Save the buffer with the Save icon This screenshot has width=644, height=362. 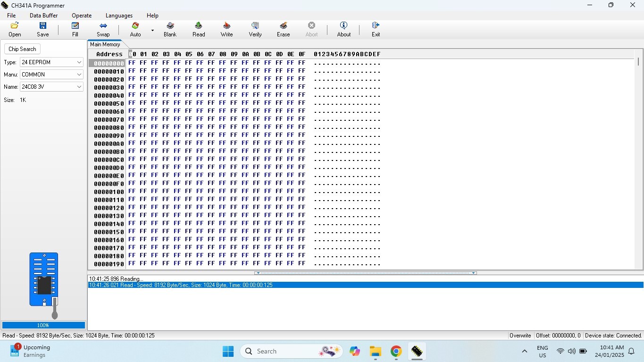point(42,29)
